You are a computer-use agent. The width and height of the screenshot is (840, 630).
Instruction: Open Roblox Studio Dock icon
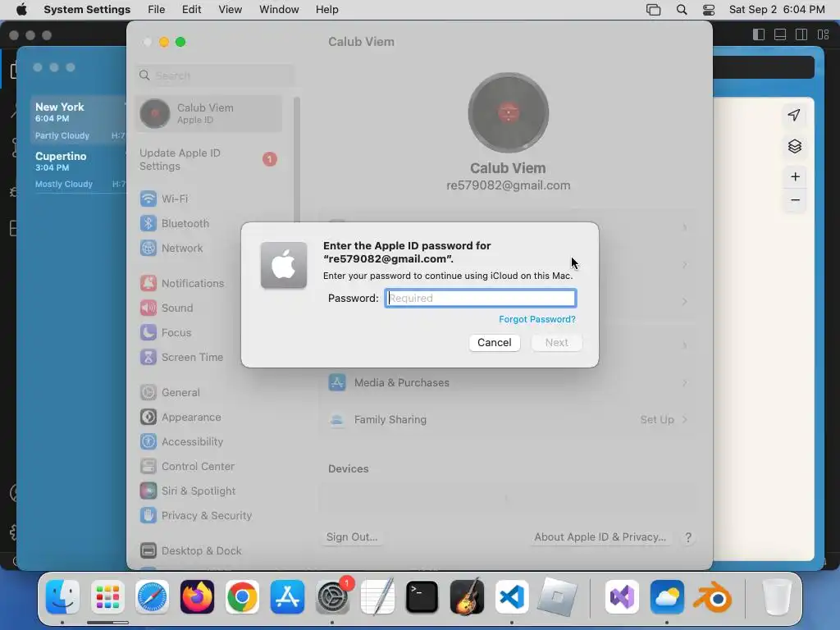[x=557, y=597]
